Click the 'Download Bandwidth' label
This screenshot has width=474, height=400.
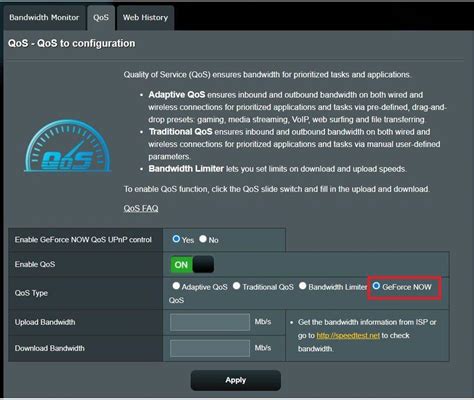pyautogui.click(x=50, y=348)
